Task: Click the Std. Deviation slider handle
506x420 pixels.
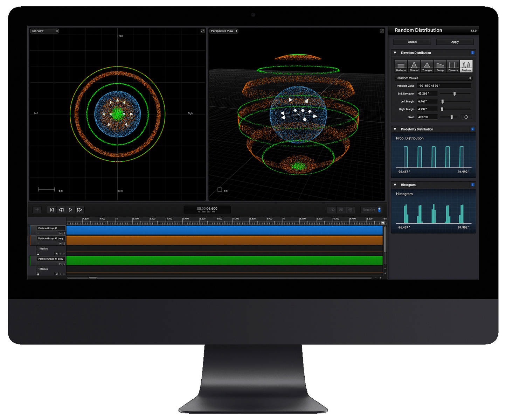Action: [455, 93]
